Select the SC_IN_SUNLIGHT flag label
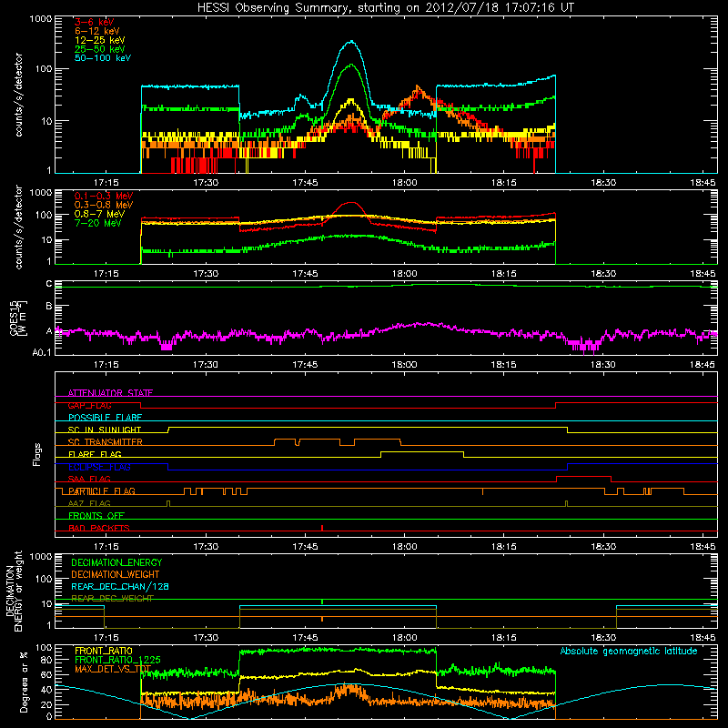This screenshot has width=728, height=728. tap(105, 430)
